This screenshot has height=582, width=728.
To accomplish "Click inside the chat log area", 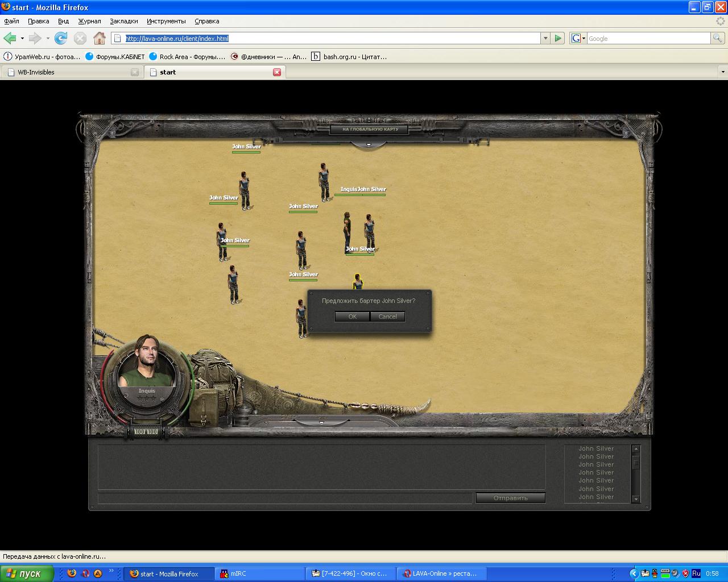I will tap(321, 467).
